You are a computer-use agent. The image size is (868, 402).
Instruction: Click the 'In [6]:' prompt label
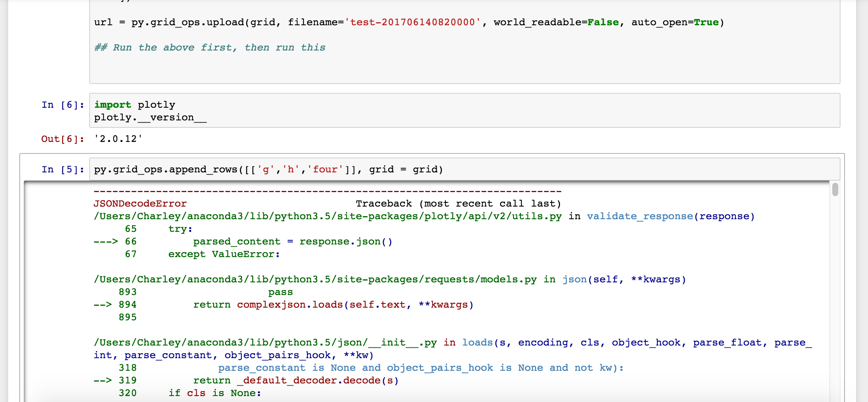(63, 105)
